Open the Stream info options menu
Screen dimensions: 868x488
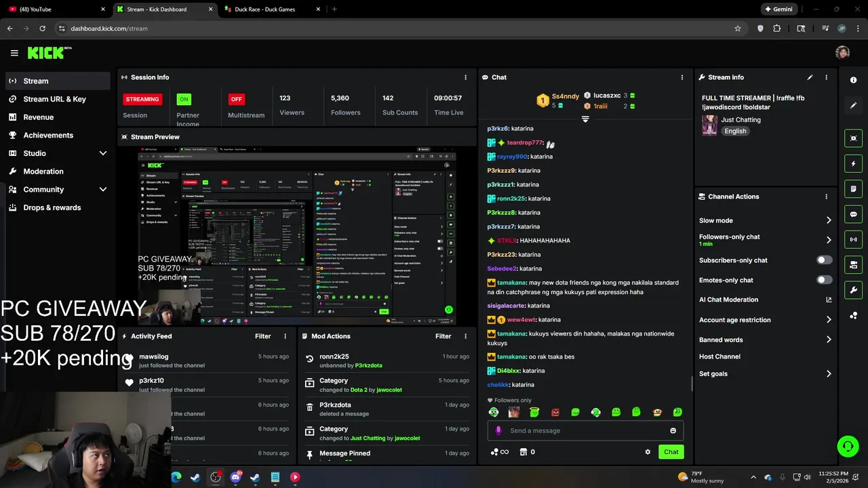[x=826, y=77]
